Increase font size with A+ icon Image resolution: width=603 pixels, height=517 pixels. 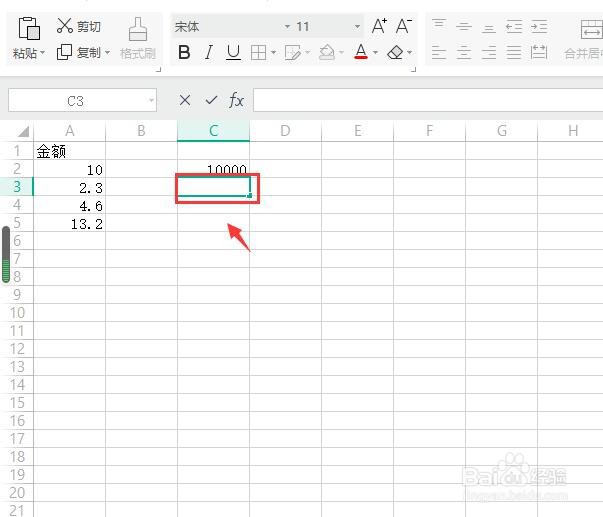(379, 26)
